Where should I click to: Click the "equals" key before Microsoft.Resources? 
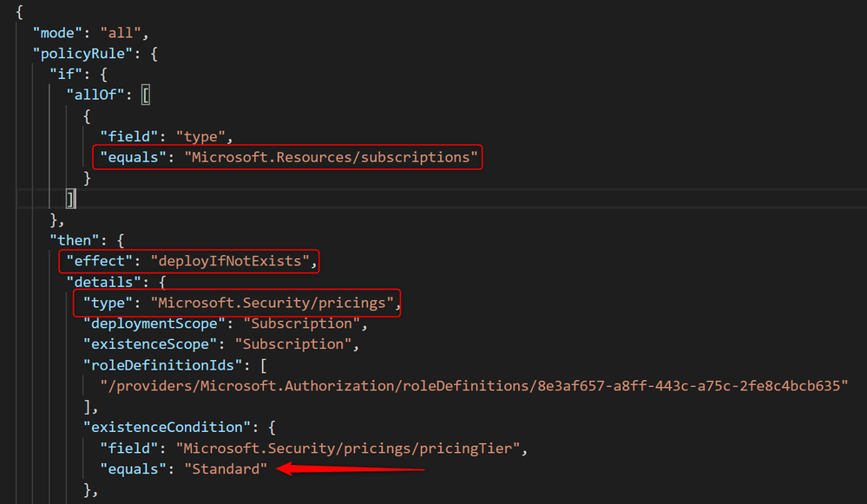[x=134, y=158]
